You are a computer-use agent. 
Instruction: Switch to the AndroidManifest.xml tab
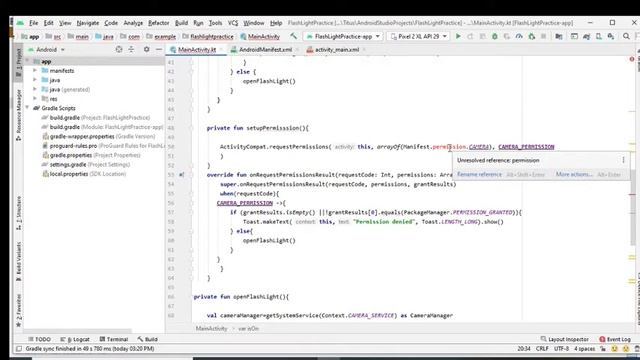coord(265,49)
